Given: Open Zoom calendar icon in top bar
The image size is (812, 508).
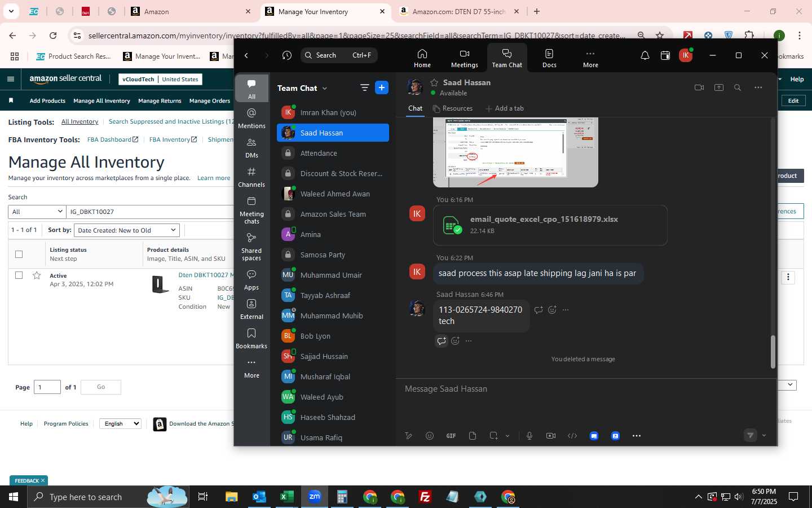Looking at the screenshot, I should pos(665,55).
